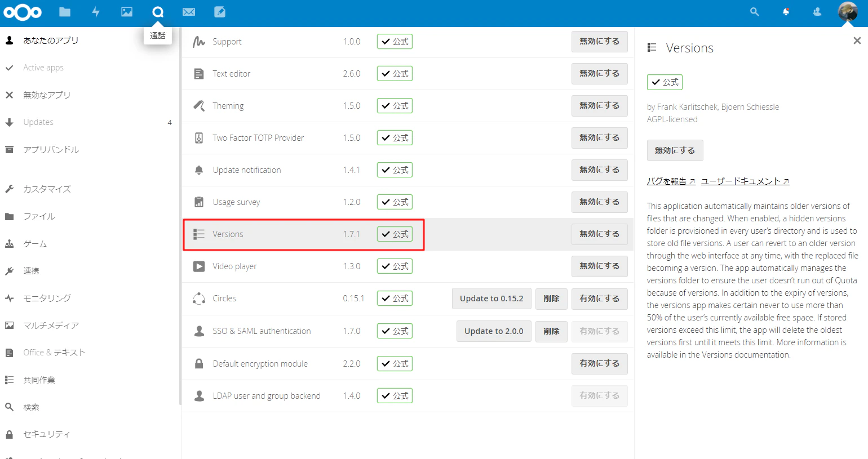Click the Nextcloud logo

click(x=23, y=12)
